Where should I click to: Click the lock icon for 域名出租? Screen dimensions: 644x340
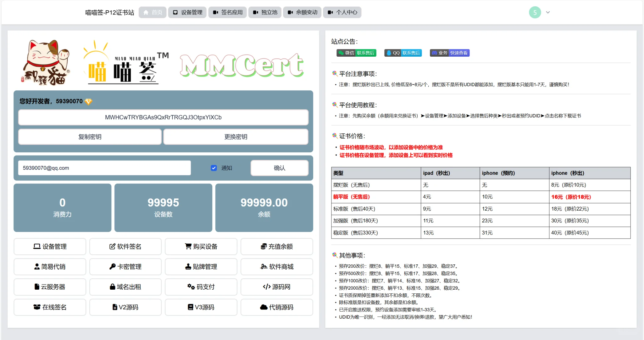(x=112, y=287)
